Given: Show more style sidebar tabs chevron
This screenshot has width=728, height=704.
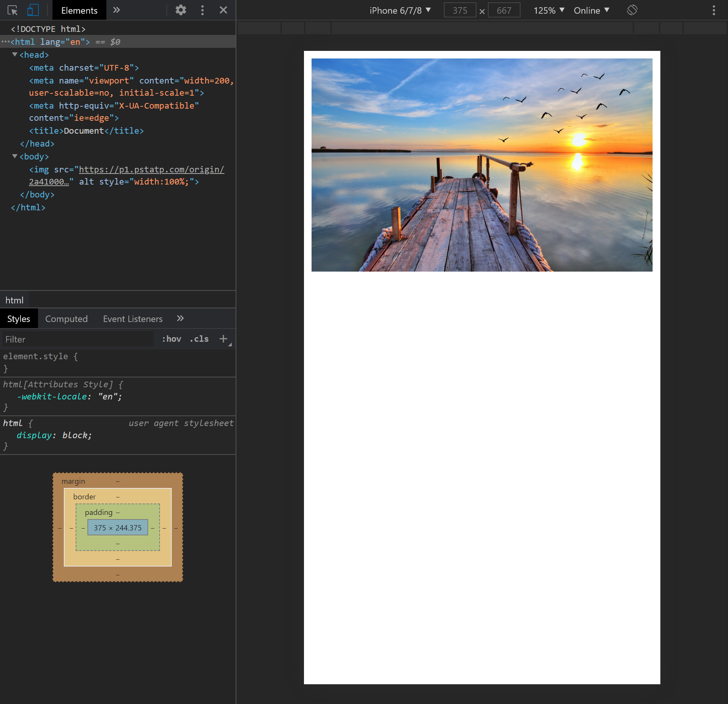Looking at the screenshot, I should (x=180, y=319).
